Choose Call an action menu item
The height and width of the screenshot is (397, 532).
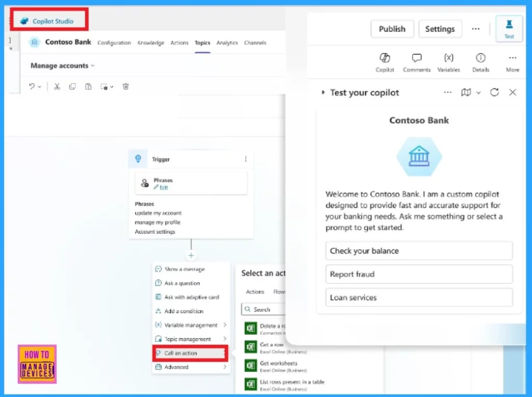(190, 353)
